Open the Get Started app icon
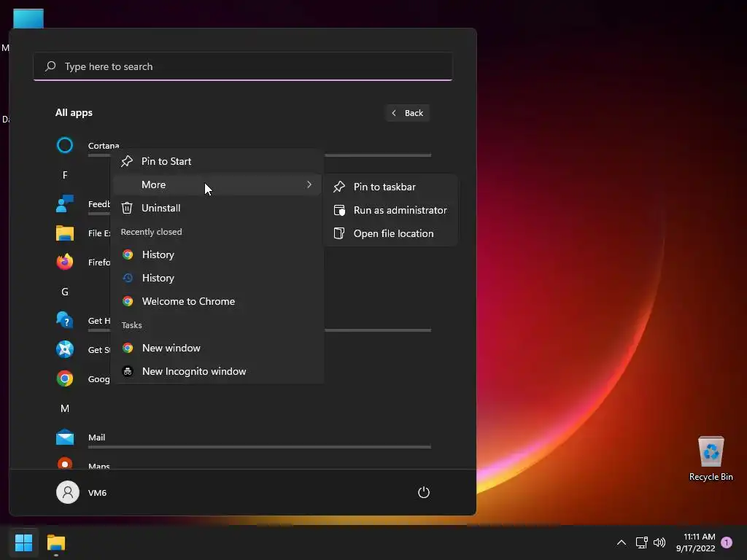 (x=65, y=349)
